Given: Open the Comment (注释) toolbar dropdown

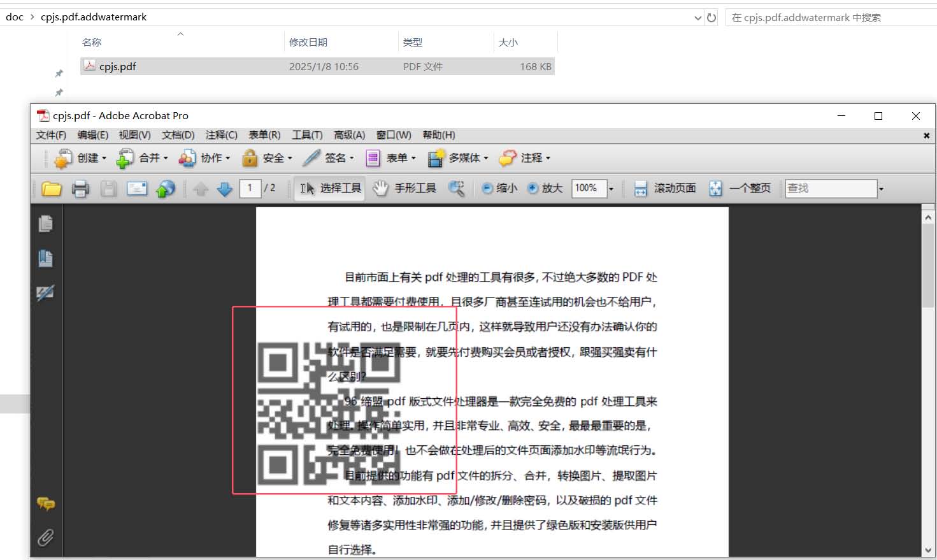Looking at the screenshot, I should tap(525, 158).
